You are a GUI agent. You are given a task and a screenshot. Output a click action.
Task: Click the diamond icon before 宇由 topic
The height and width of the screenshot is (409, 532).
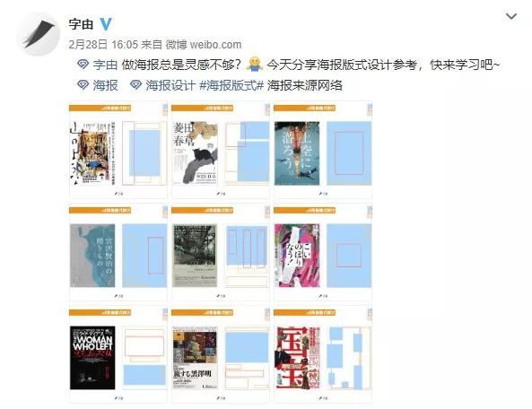tap(83, 64)
